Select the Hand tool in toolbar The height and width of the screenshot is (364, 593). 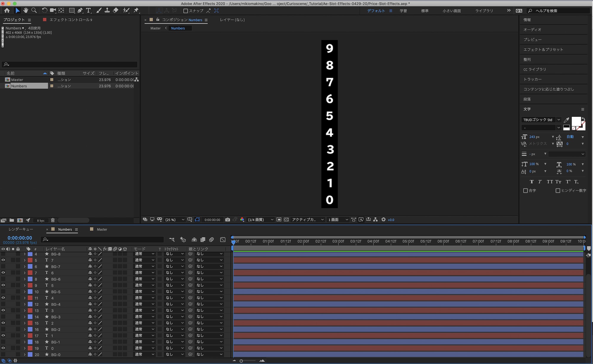pos(26,10)
